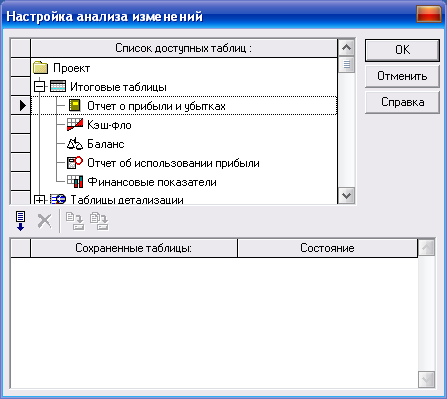Image resolution: width=447 pixels, height=399 pixels.
Task: Select Отчет об использовании прибыли entry
Action: pos(173,163)
